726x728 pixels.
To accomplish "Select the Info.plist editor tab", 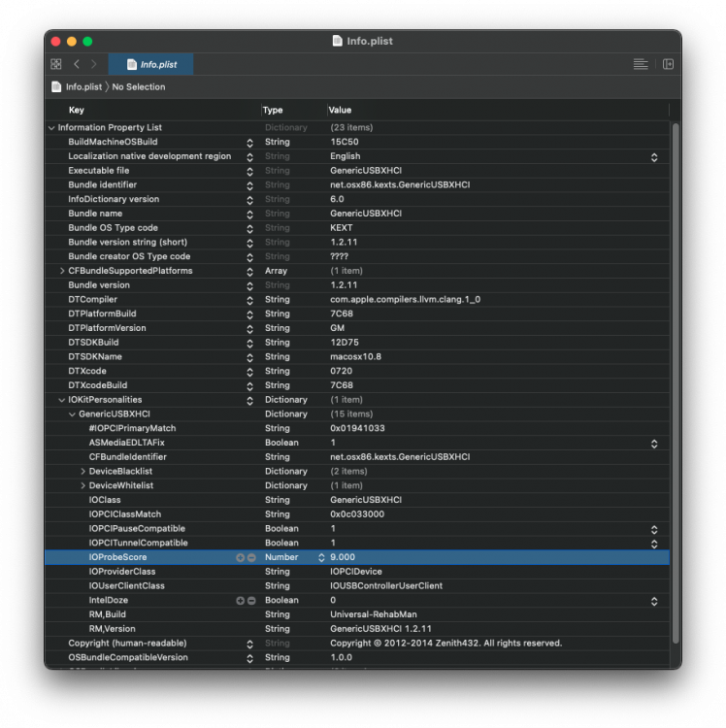I will tap(150, 64).
